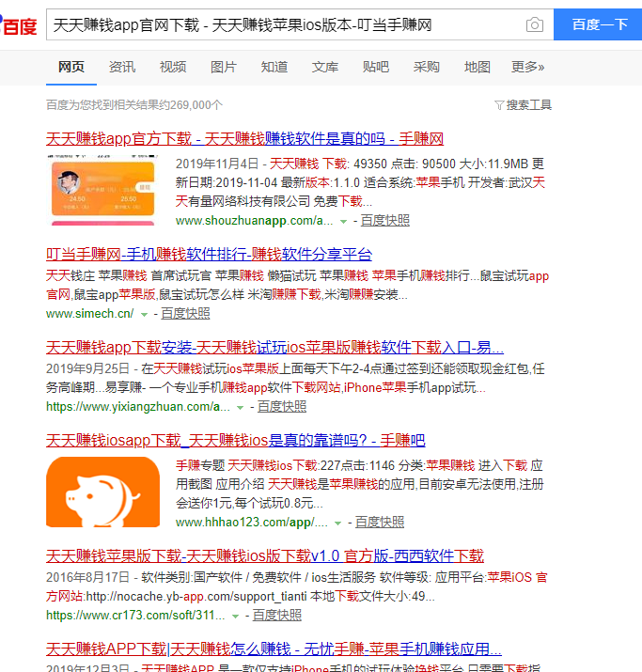Go to the 贴吧 tab
Screen dimensions: 642x672
[375, 67]
